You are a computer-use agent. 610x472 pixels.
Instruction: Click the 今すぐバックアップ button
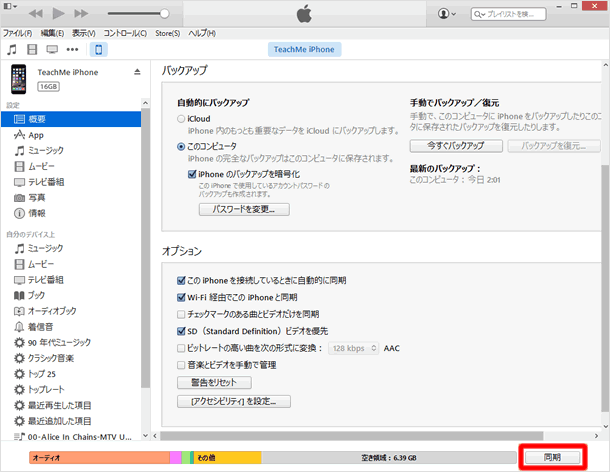pyautogui.click(x=456, y=146)
